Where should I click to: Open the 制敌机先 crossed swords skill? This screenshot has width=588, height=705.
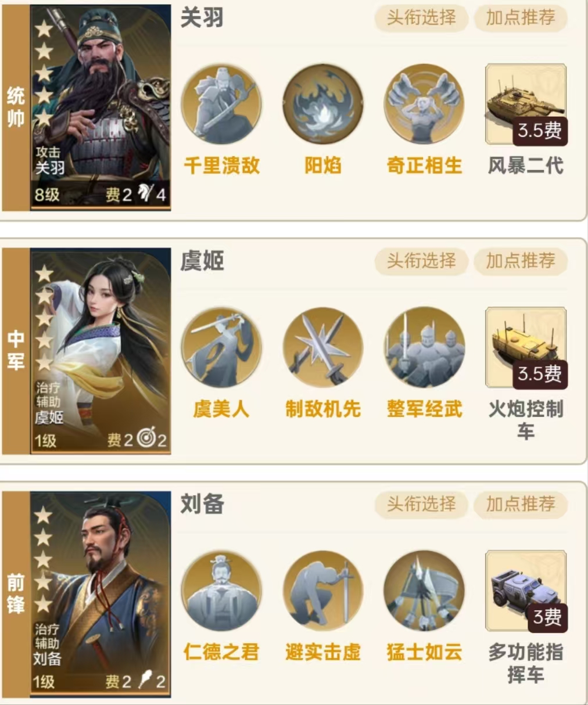[x=322, y=348]
